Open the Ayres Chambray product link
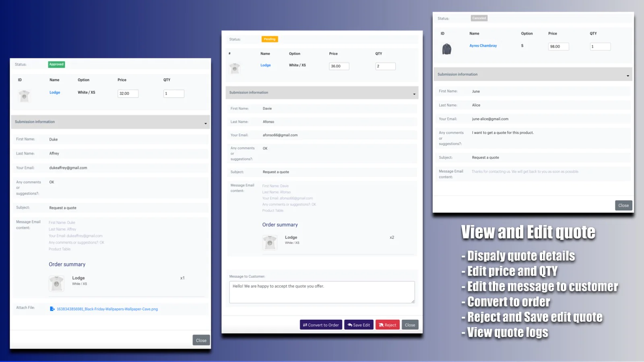The image size is (644, 362). 483,46
